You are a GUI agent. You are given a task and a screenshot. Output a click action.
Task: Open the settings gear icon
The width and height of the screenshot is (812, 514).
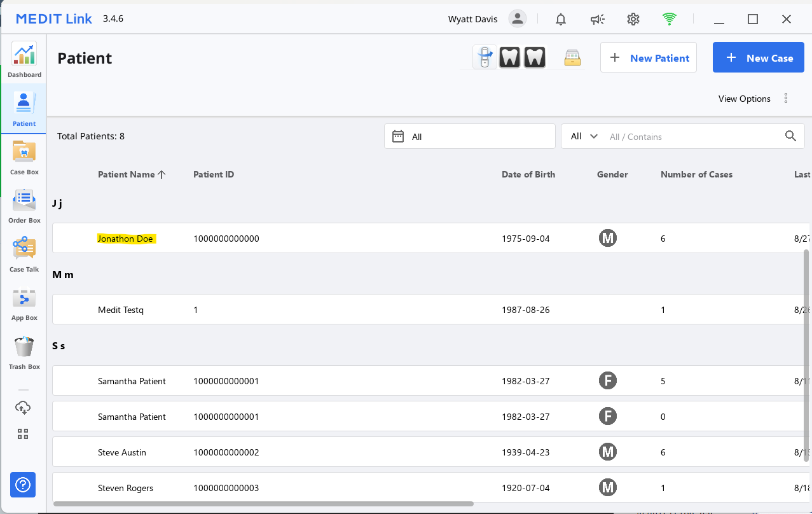click(x=633, y=19)
